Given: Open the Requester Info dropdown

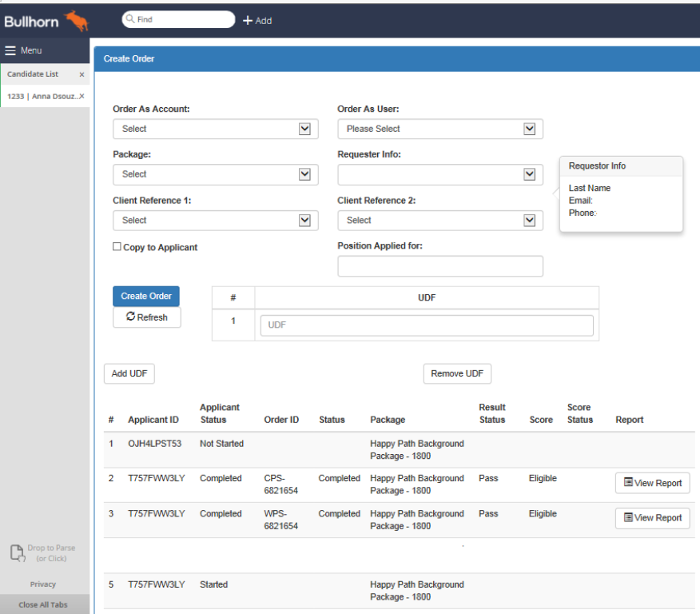Looking at the screenshot, I should click(439, 174).
